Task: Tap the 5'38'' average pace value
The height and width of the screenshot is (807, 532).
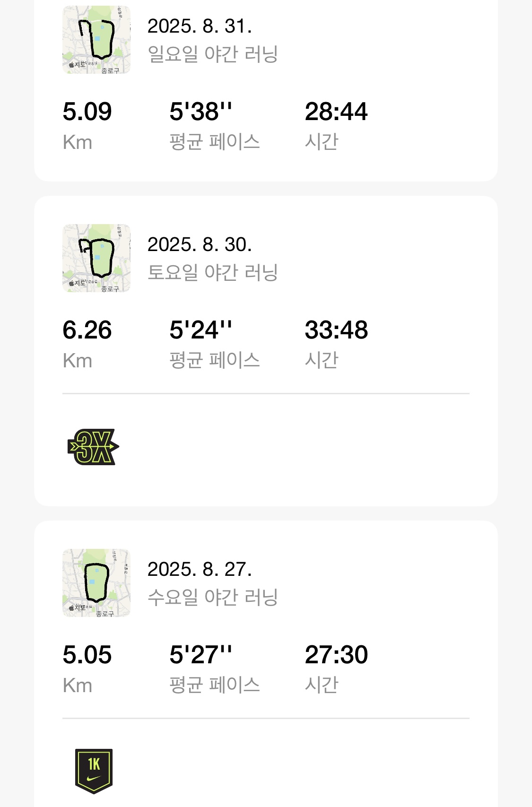Action: (201, 112)
